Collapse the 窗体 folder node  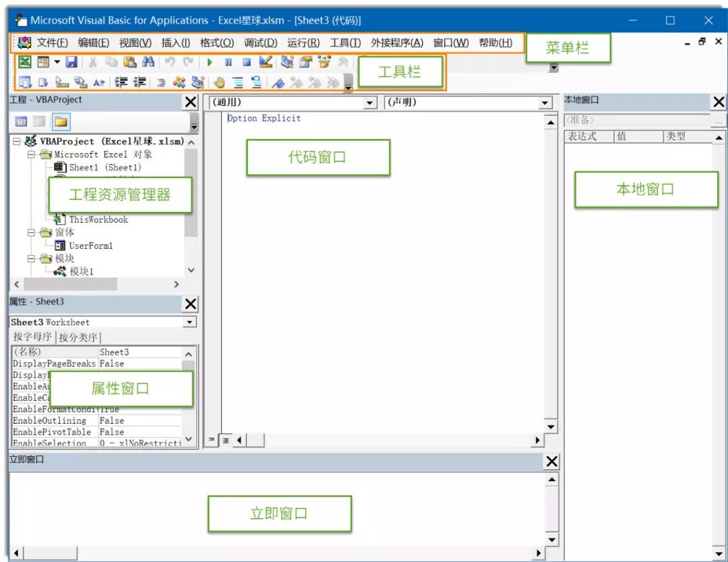[31, 232]
